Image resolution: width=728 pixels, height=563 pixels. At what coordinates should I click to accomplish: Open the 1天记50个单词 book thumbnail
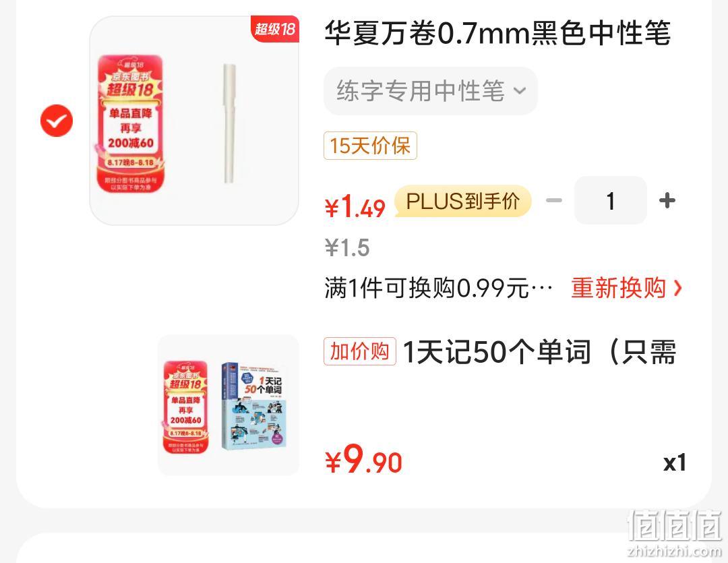[229, 405]
